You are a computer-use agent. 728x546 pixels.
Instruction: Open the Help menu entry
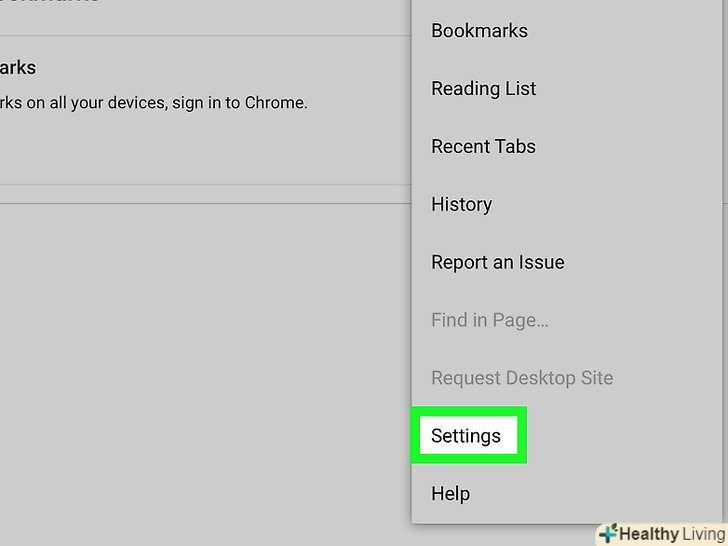click(x=450, y=494)
